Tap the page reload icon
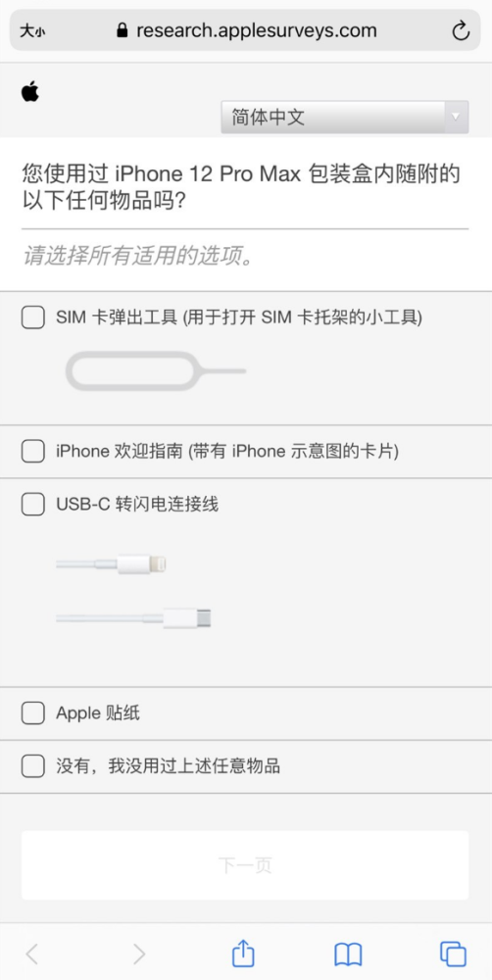Viewport: 492px width, 980px height. (x=461, y=30)
